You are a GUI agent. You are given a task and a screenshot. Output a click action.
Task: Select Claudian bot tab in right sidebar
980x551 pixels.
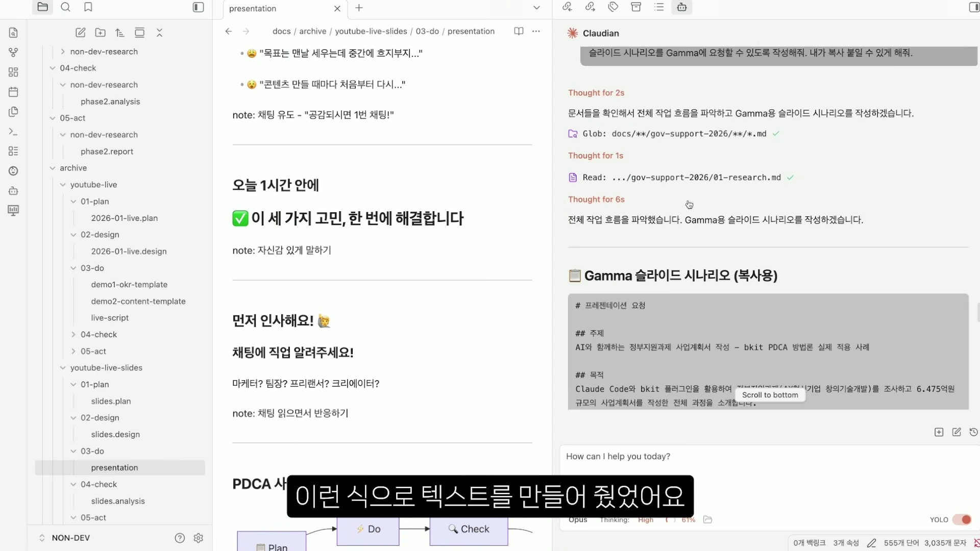tap(682, 7)
